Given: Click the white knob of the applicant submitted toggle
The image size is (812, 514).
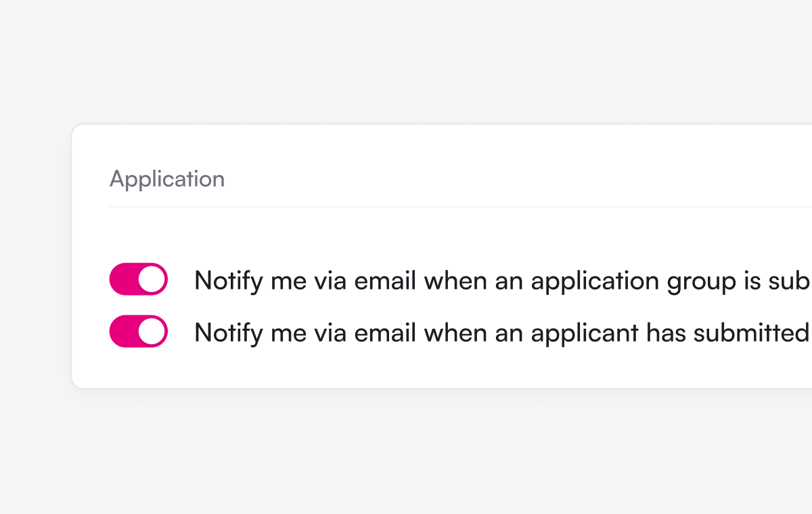Looking at the screenshot, I should click(x=152, y=331).
